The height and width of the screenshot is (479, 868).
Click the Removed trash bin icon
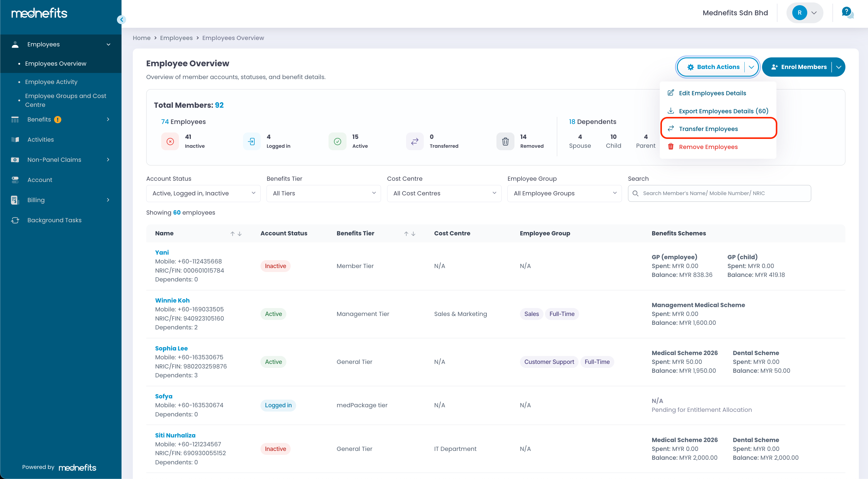click(505, 141)
